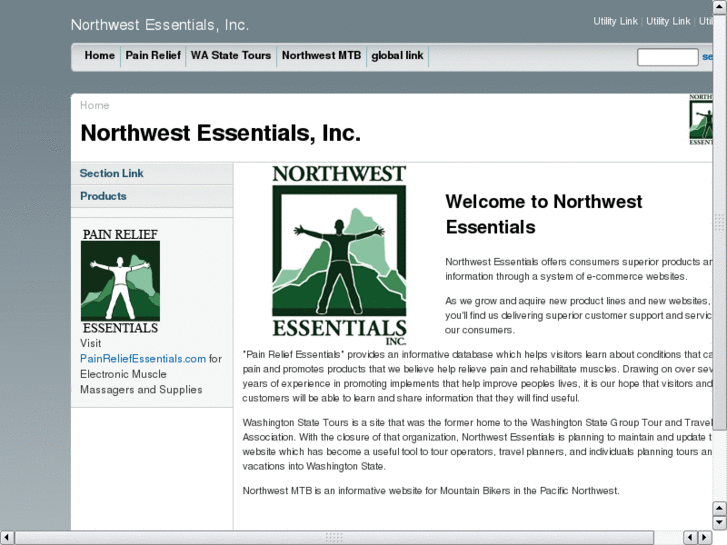Image resolution: width=727 pixels, height=545 pixels.
Task: Click the paragraph starting 'Washington State Tours is'
Action: pyautogui.click(x=477, y=444)
